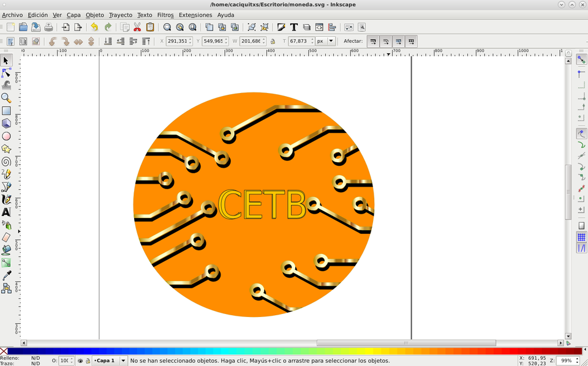The image size is (588, 366).
Task: Open the Capa menu
Action: pos(73,15)
